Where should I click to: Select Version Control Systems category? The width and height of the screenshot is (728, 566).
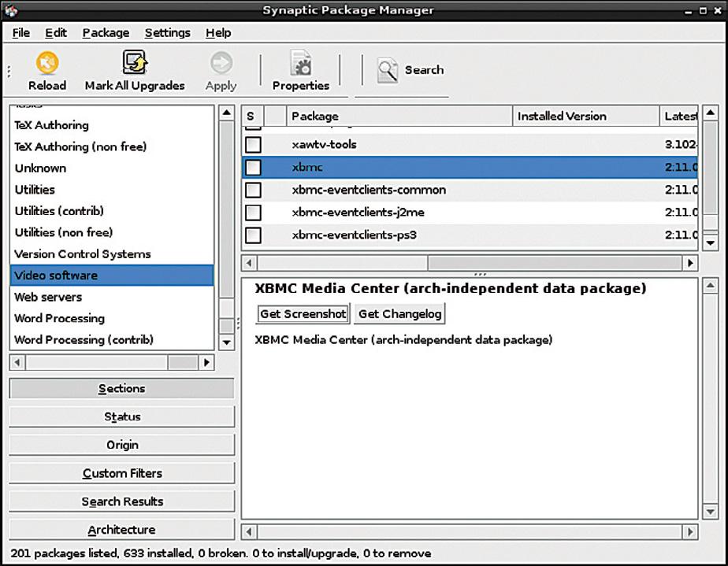(111, 253)
